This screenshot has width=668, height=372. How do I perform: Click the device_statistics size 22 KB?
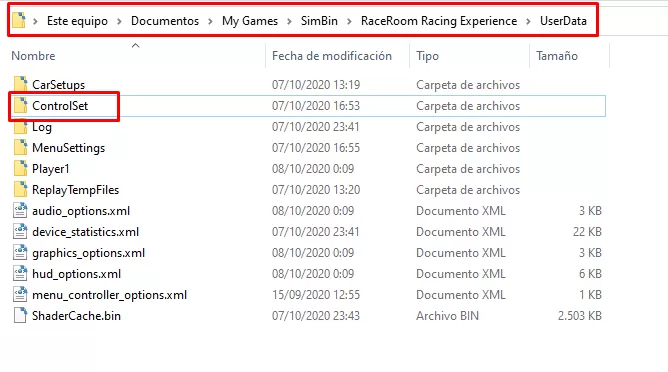587,232
